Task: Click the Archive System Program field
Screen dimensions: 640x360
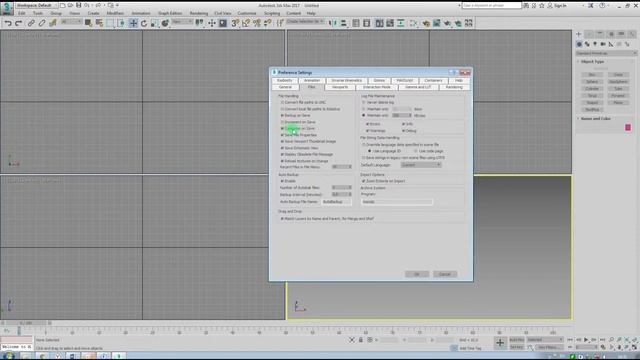Action: click(396, 202)
